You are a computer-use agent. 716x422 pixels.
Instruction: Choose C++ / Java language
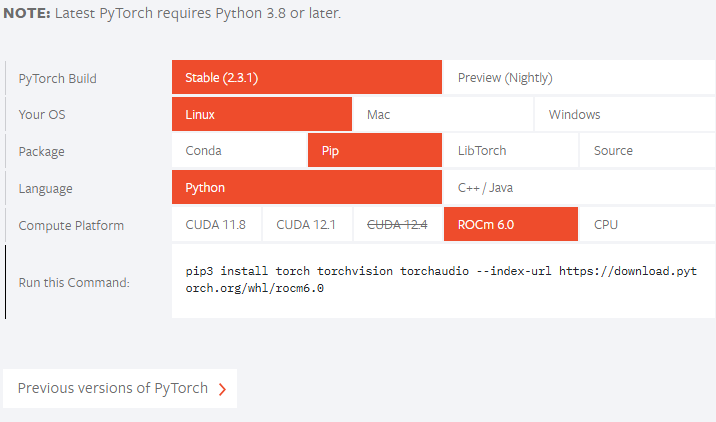(x=579, y=187)
